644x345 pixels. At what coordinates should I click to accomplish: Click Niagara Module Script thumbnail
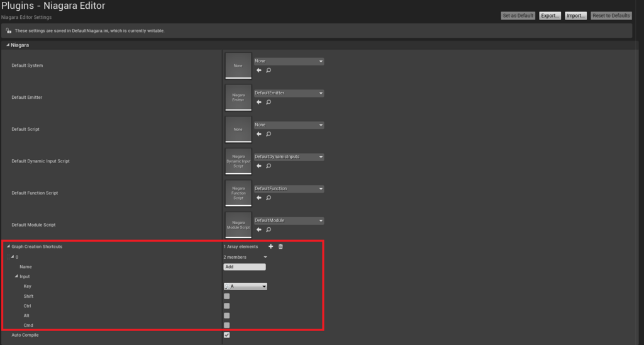pos(238,225)
